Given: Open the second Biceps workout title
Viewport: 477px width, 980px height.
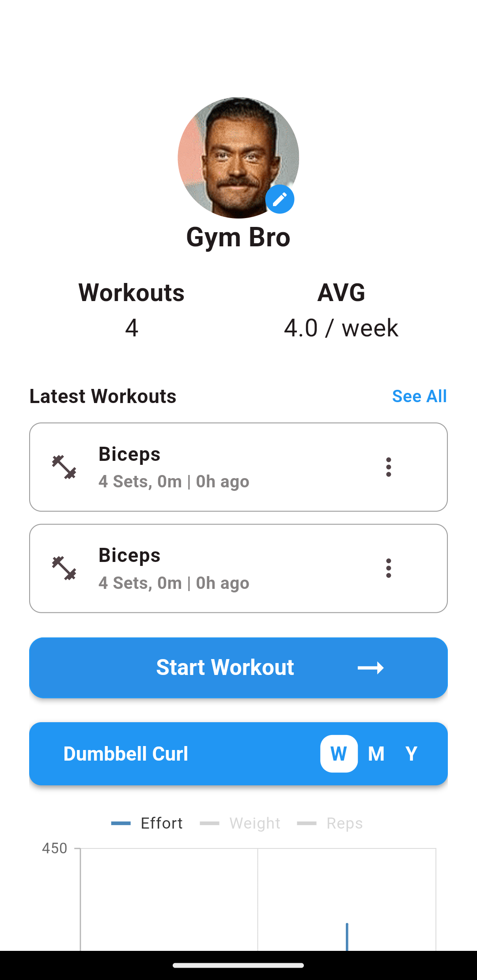Looking at the screenshot, I should (x=129, y=555).
